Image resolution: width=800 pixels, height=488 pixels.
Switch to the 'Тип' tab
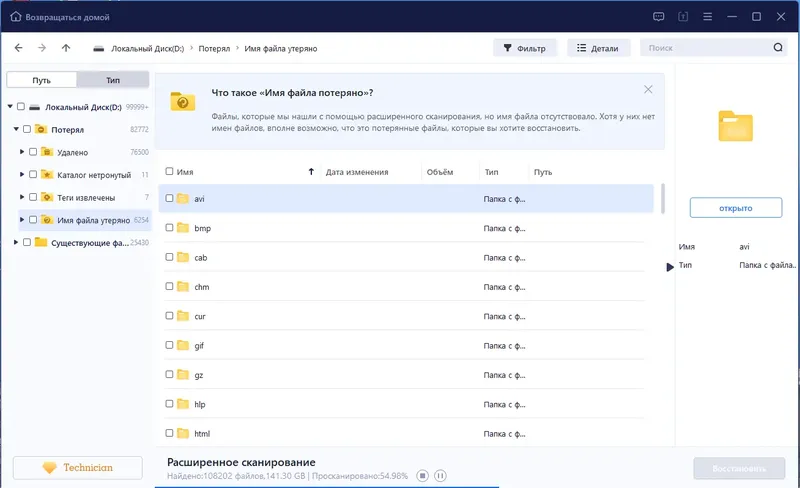click(113, 80)
